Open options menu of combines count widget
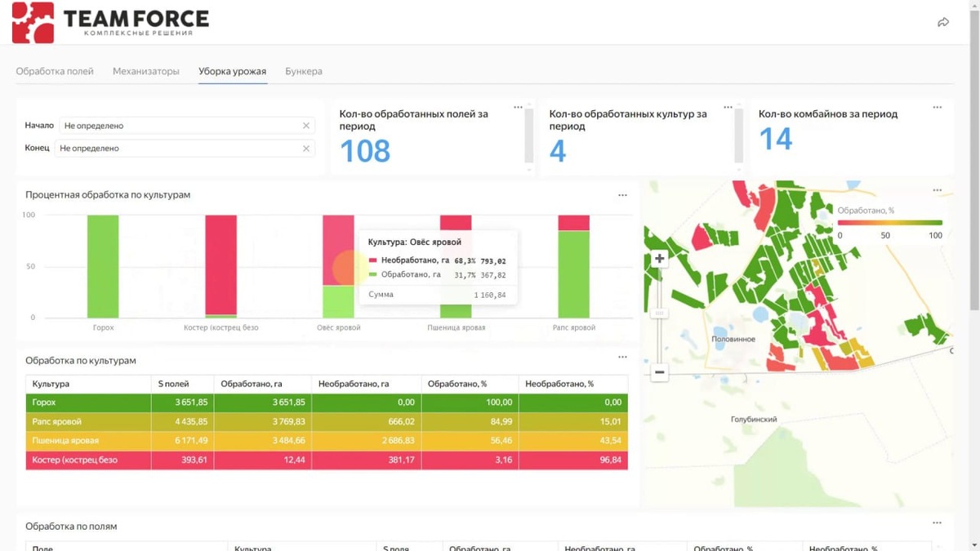Screen dimensions: 980x551 click(938, 107)
